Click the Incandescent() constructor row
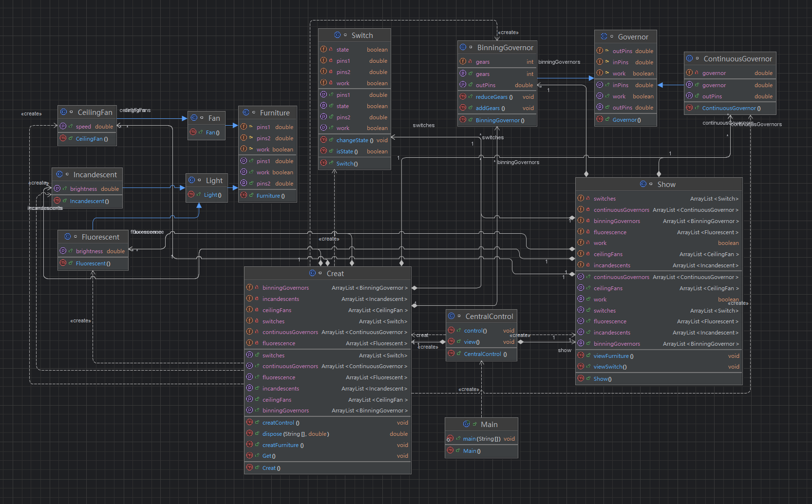The image size is (812, 504). (x=87, y=201)
